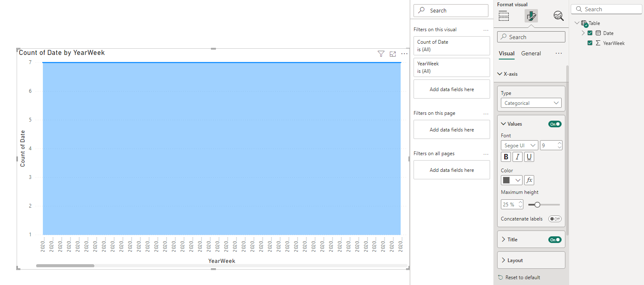The image size is (644, 285).
Task: Collapse the Table node in the fields list
Action: tap(577, 23)
